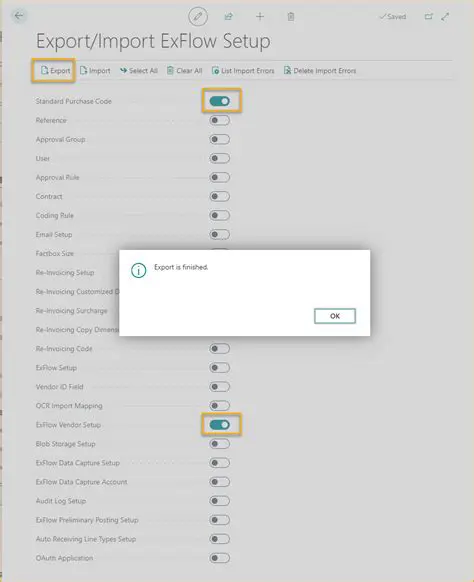Image resolution: width=474 pixels, height=582 pixels.
Task: Click the Saved status indicator
Action: tap(393, 17)
